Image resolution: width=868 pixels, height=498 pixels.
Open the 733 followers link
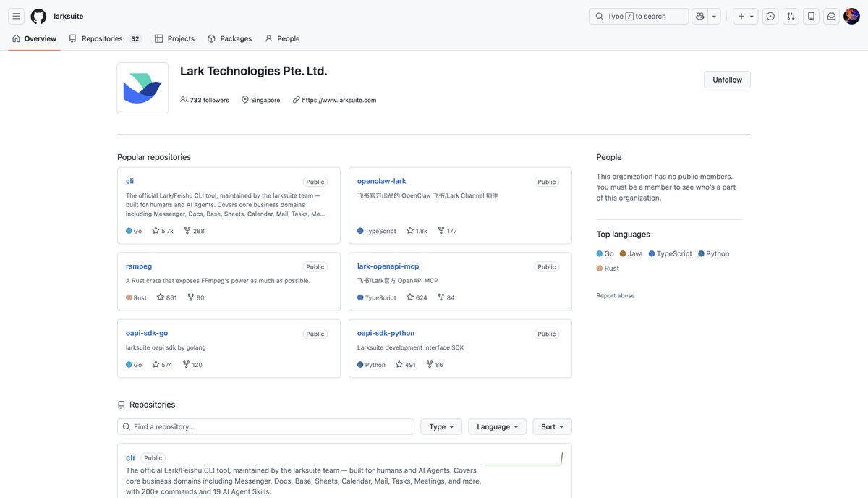click(205, 100)
